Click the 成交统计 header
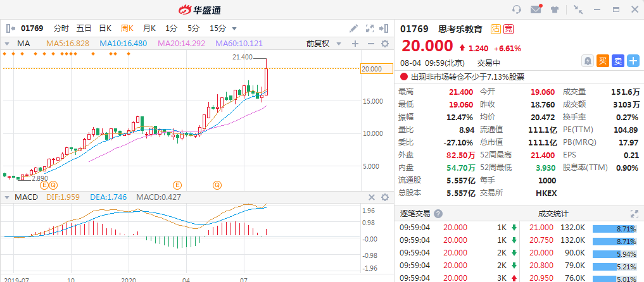 (553, 214)
